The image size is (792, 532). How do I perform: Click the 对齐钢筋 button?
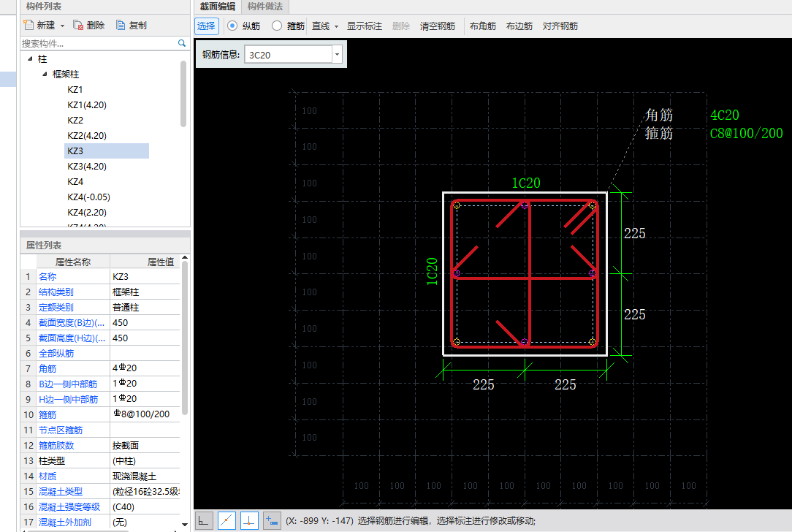pyautogui.click(x=560, y=26)
